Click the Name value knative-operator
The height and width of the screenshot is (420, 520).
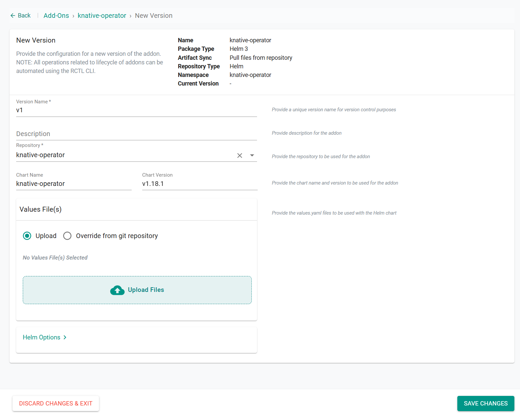250,40
